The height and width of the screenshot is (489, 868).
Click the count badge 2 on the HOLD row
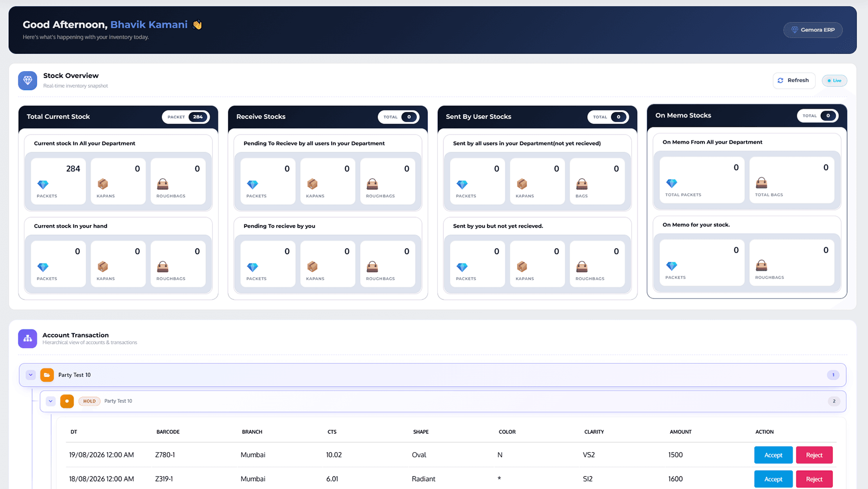pos(834,401)
